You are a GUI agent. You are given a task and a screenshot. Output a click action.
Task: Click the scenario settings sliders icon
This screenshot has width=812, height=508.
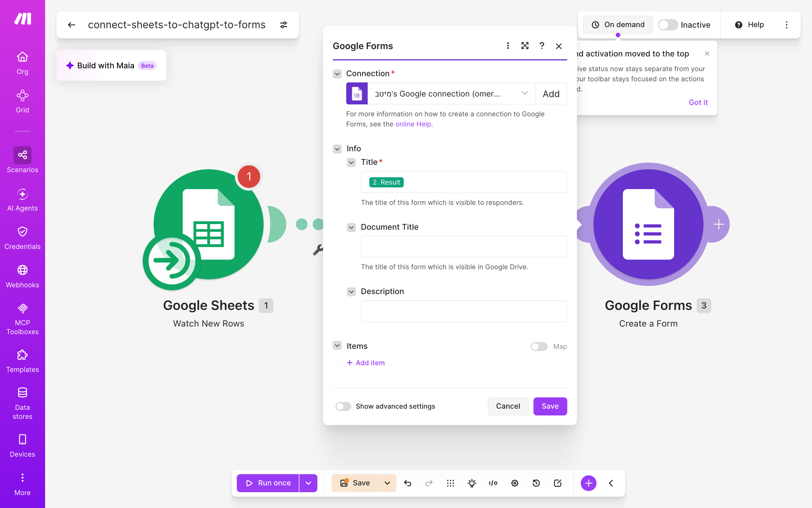284,25
